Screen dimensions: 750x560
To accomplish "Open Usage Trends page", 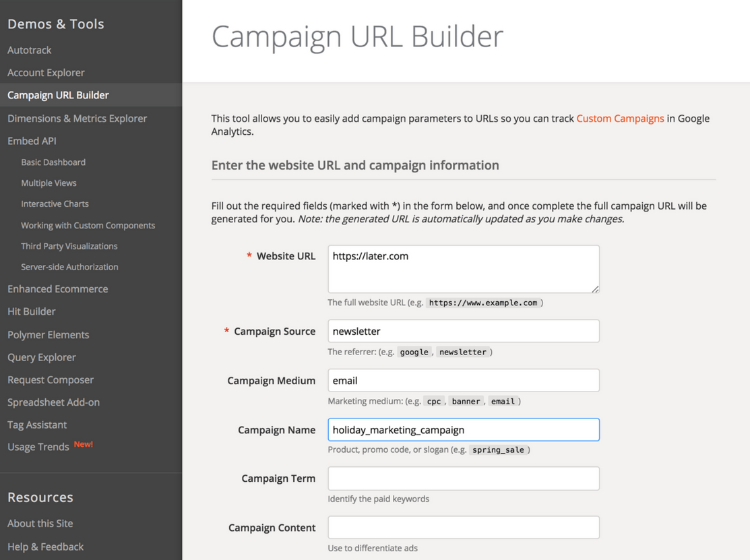I will (x=38, y=447).
